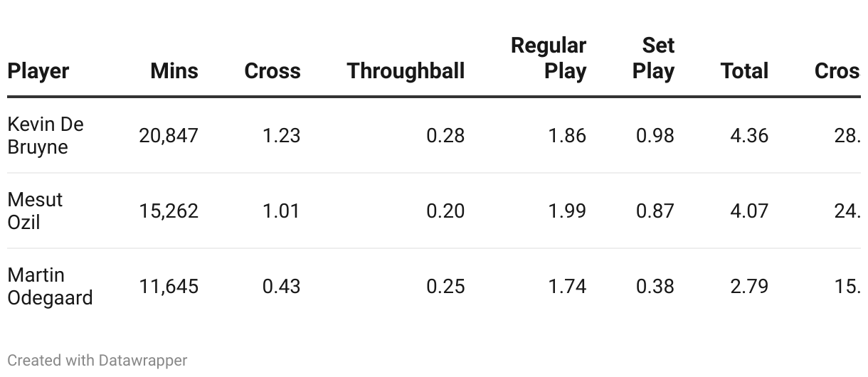Select De Bruyne's 4.36 total value
This screenshot has height=377, width=868.
click(x=749, y=135)
